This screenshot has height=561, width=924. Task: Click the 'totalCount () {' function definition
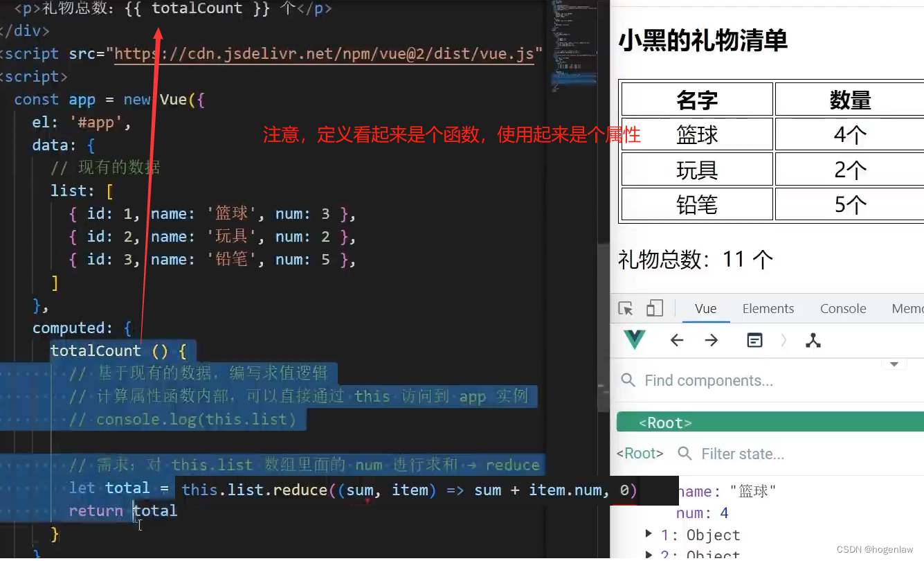point(118,350)
